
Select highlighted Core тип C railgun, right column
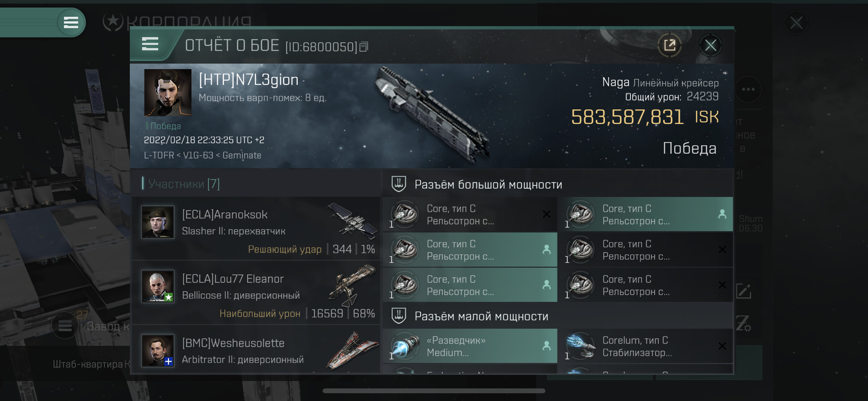click(x=645, y=215)
